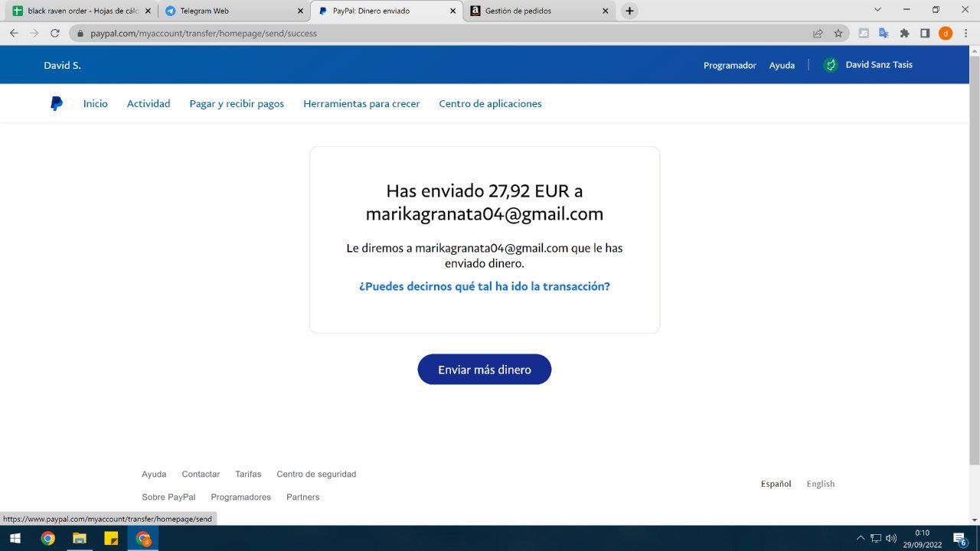Click the Enviar más dinero button

[485, 370]
